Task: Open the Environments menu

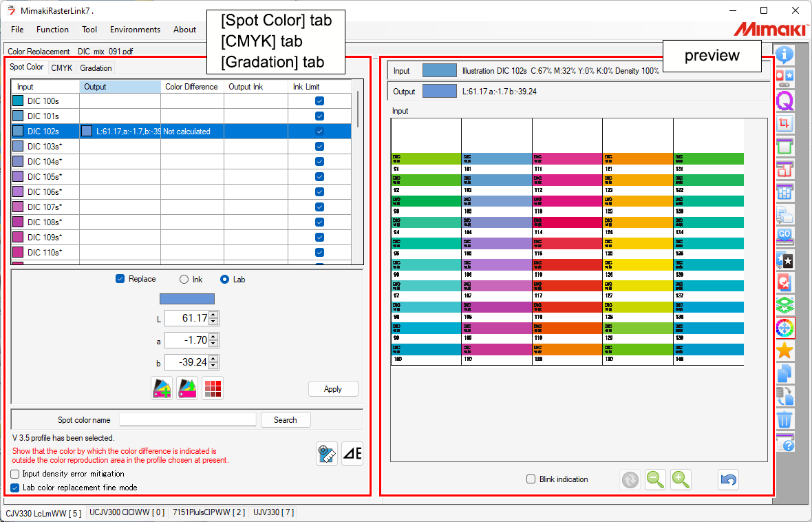Action: click(135, 30)
